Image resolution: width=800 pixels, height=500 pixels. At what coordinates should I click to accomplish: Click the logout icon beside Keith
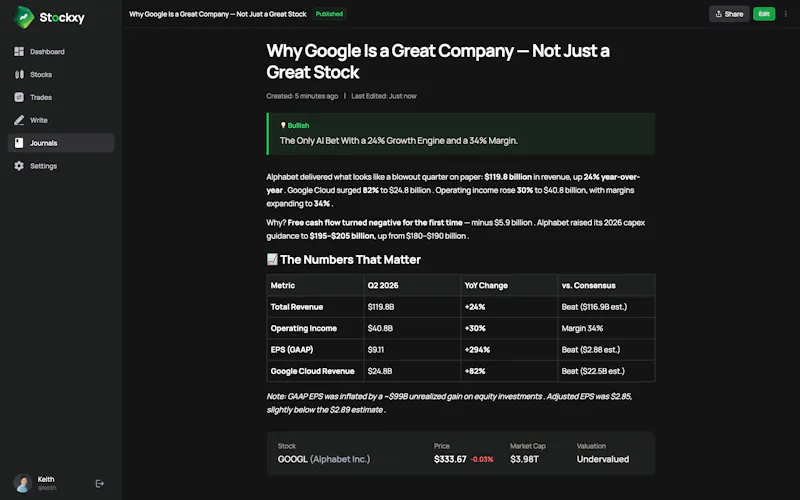pos(99,483)
